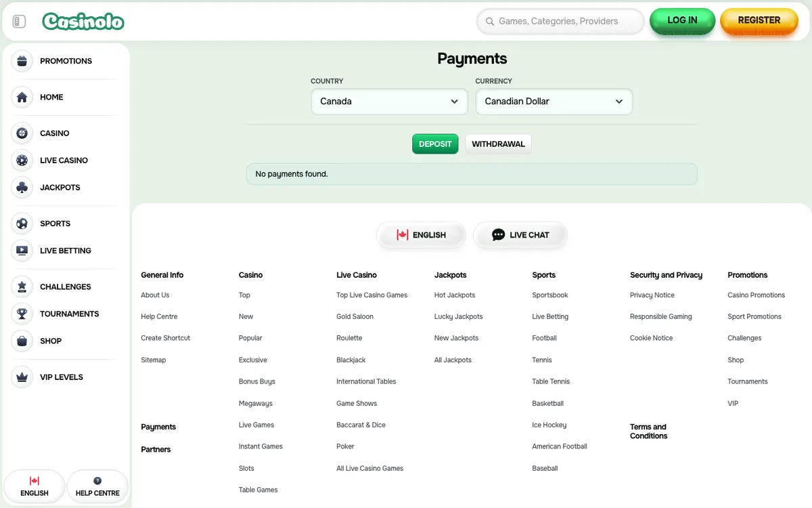Click the Terms and Conditions link

click(648, 431)
